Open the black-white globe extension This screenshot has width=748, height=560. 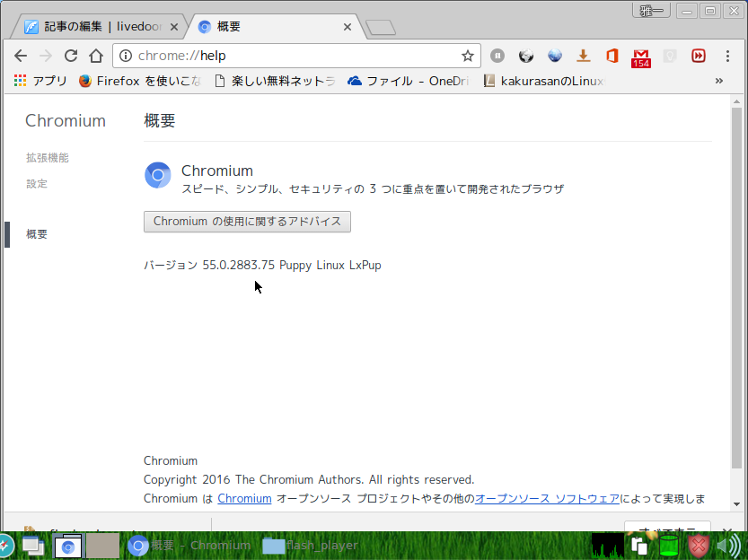point(525,56)
